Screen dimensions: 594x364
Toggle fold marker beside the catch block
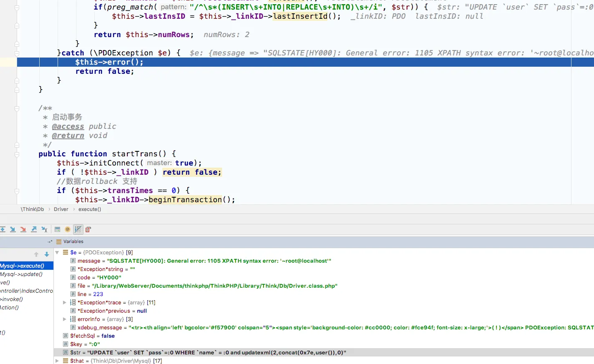[x=17, y=53]
